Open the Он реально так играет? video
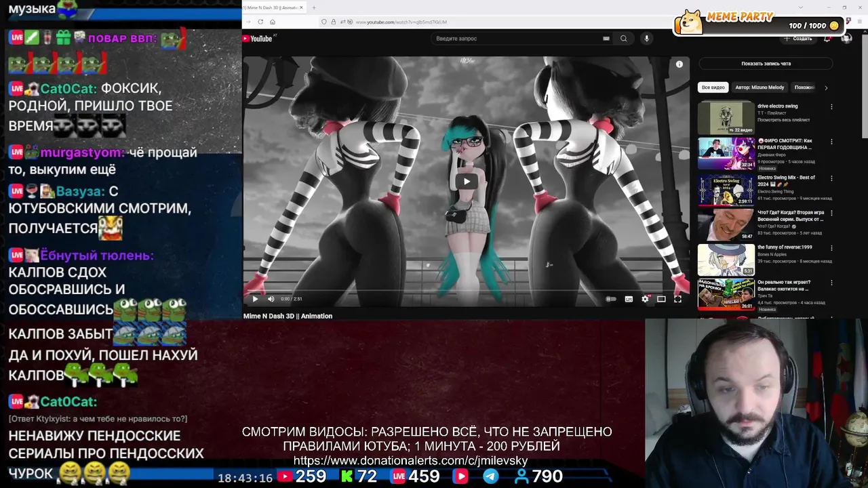 coord(726,295)
